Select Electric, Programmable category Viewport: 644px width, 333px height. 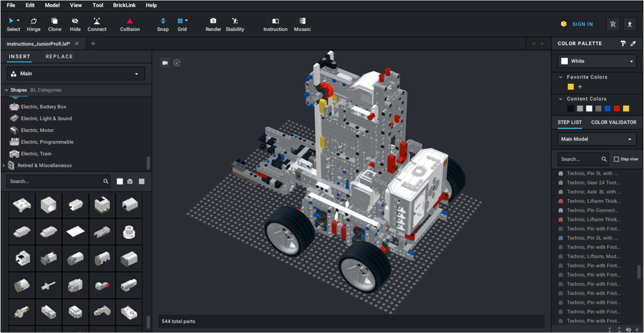point(47,142)
